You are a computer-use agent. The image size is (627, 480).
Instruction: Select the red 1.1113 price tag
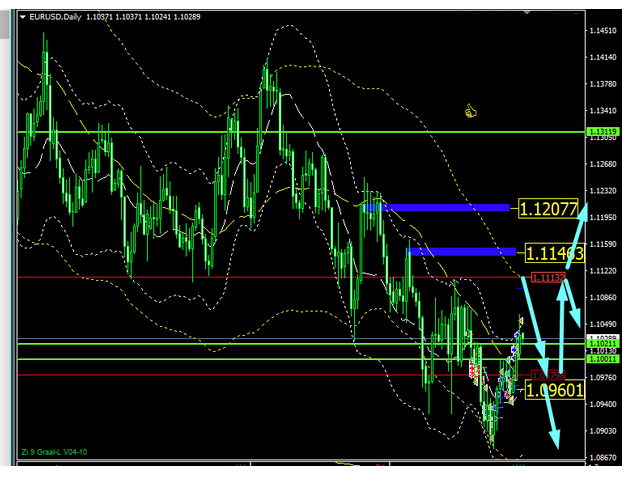[x=547, y=277]
